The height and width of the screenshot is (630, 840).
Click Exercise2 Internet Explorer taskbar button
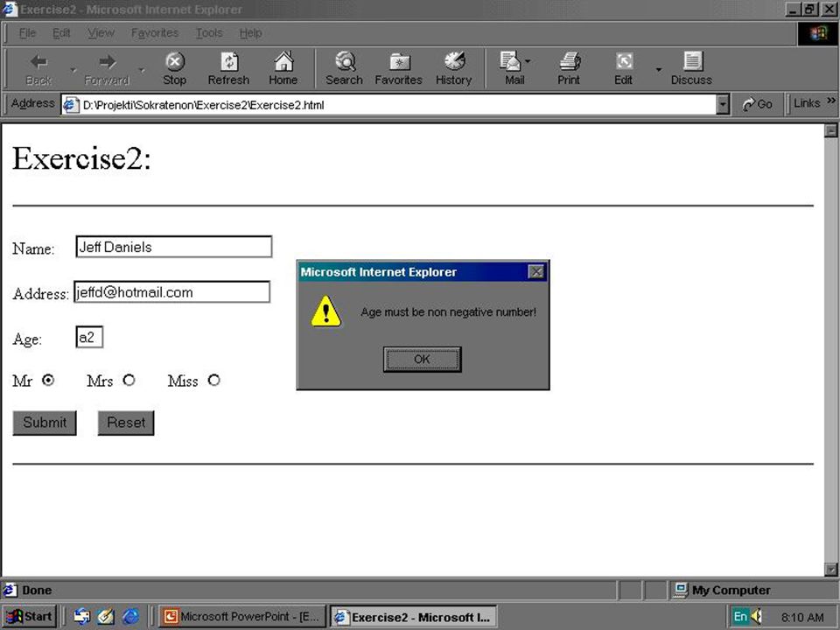click(x=414, y=617)
